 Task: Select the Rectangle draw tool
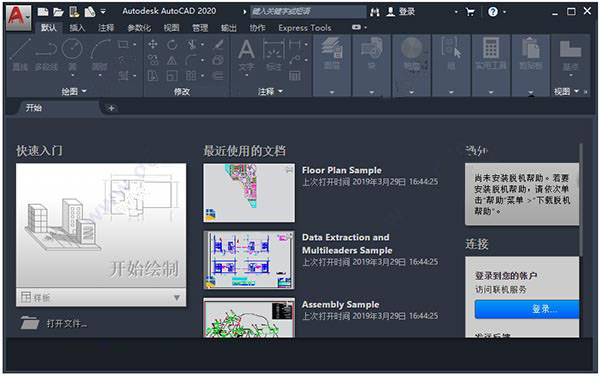click(123, 44)
